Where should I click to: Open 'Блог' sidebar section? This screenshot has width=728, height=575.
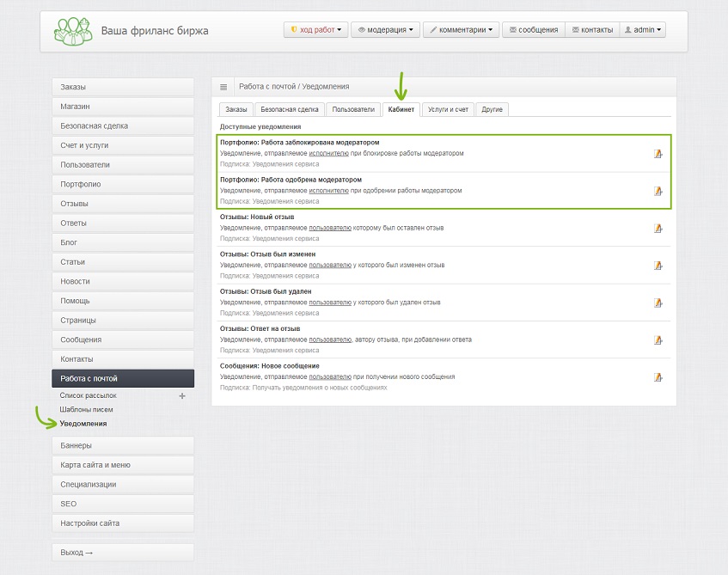pos(123,242)
